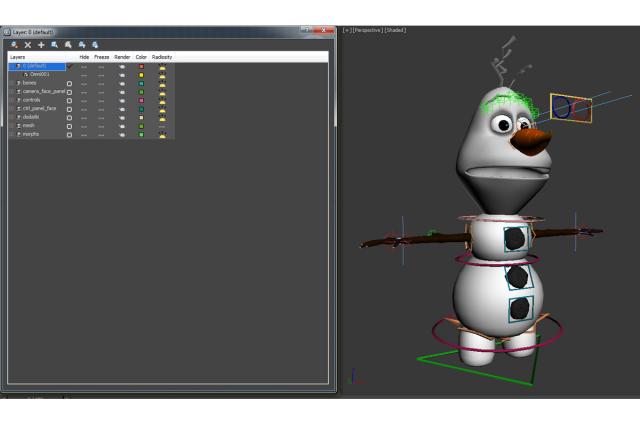Toggle render teapot for ctrl_panel_face layer
This screenshot has width=640, height=424.
pyautogui.click(x=122, y=109)
